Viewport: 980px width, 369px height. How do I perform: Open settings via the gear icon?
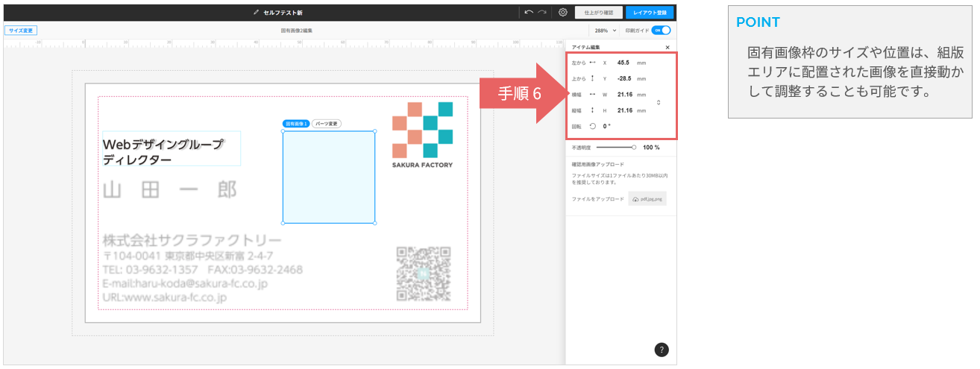pos(563,13)
